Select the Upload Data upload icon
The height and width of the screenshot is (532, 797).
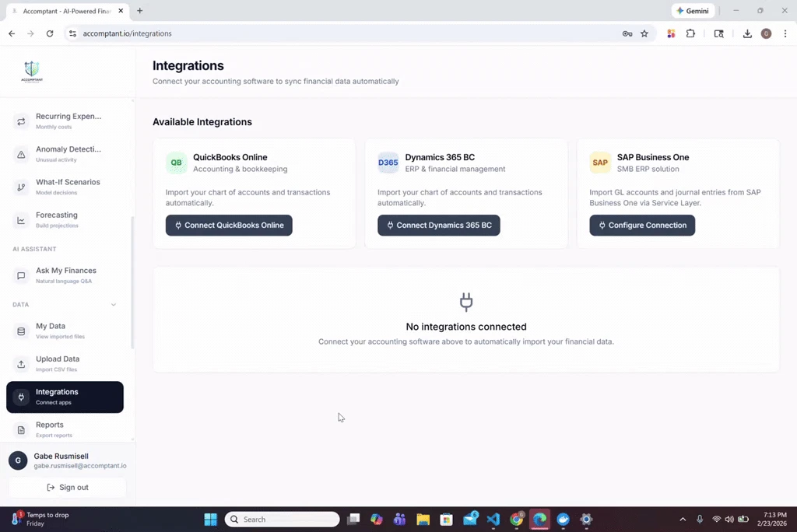(x=21, y=364)
